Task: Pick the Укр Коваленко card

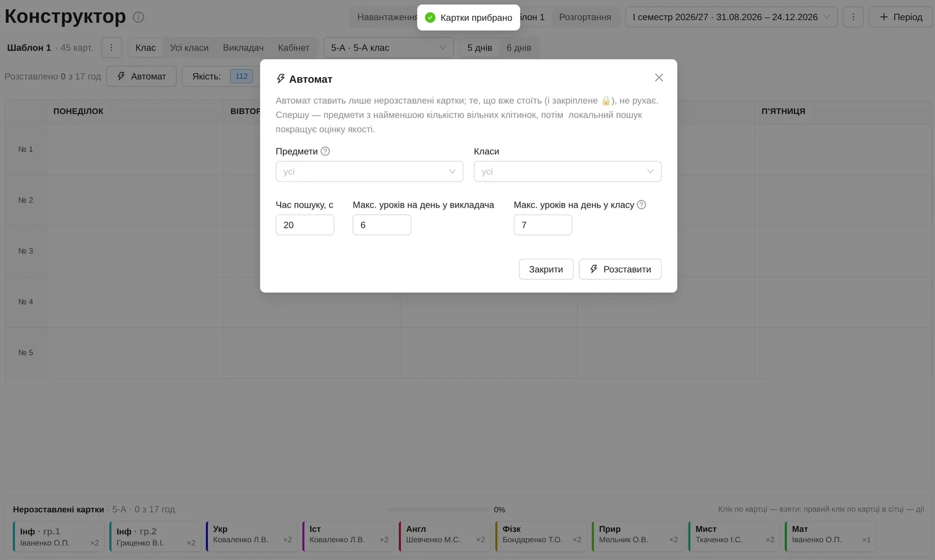Action: pos(252,536)
